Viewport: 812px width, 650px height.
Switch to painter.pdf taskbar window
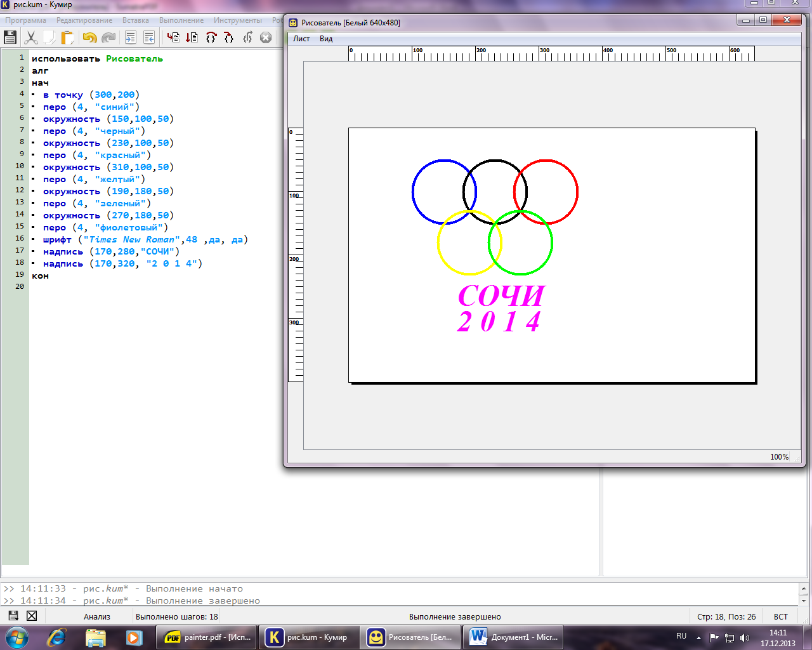click(207, 637)
